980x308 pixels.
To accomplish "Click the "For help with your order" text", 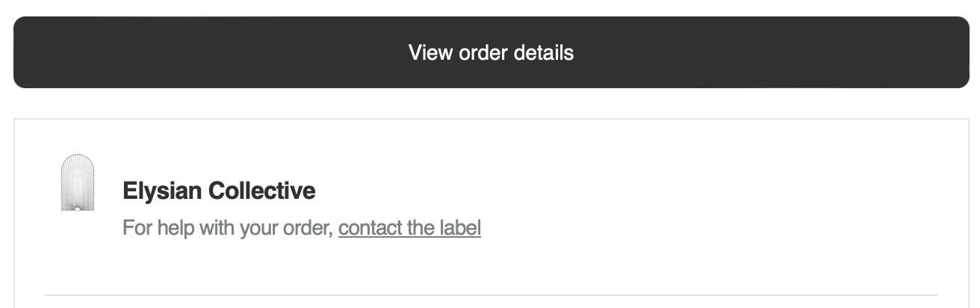I will coord(228,227).
